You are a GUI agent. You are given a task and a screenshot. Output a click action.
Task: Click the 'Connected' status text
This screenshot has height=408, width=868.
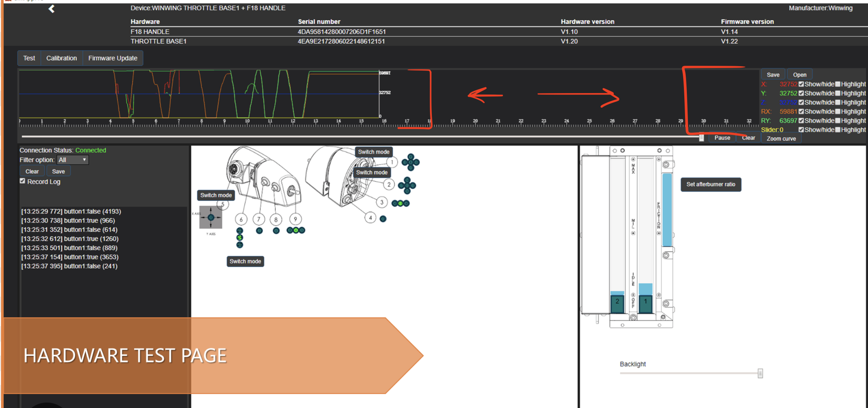pyautogui.click(x=91, y=150)
